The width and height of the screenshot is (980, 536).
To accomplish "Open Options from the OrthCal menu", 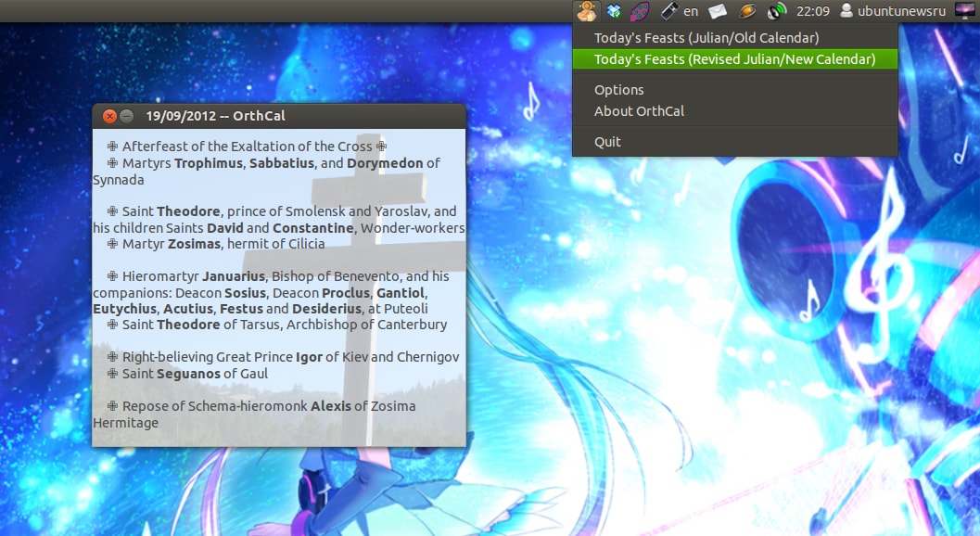I will click(735, 89).
